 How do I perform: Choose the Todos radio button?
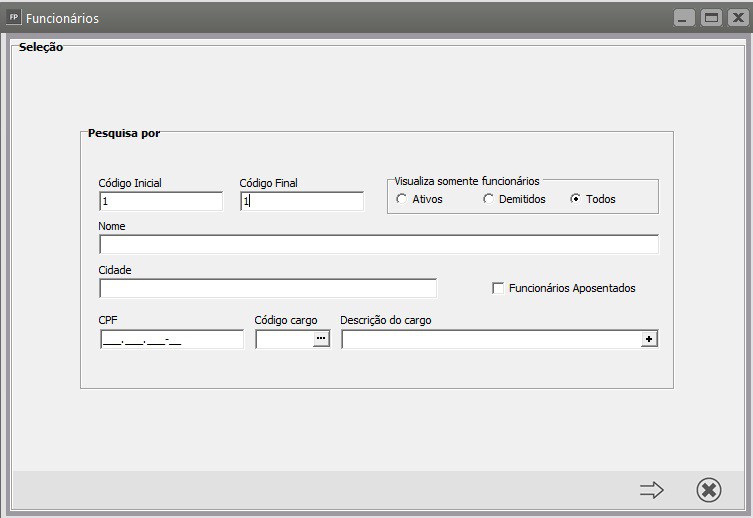pos(575,199)
